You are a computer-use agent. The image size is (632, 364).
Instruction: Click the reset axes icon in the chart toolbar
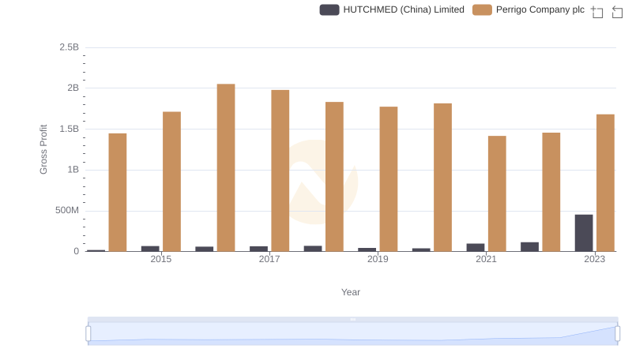click(617, 12)
